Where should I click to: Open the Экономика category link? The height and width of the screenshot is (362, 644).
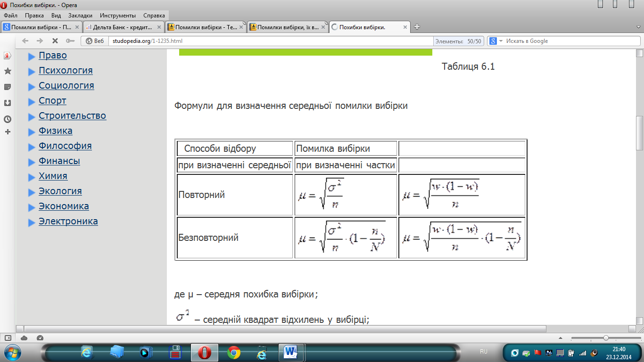(64, 206)
